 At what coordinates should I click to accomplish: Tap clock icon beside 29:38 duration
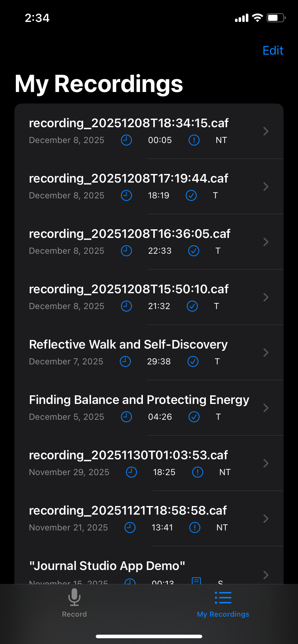pos(125,362)
